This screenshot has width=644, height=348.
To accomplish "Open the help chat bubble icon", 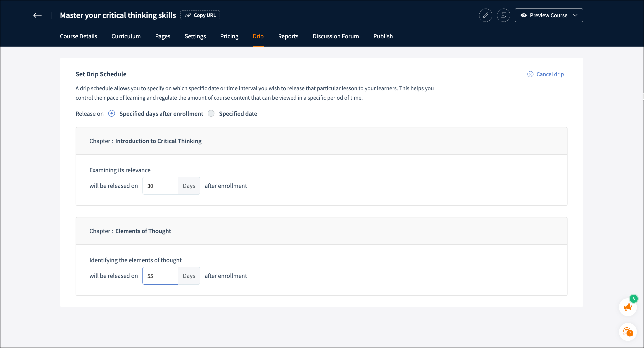I will pyautogui.click(x=627, y=332).
